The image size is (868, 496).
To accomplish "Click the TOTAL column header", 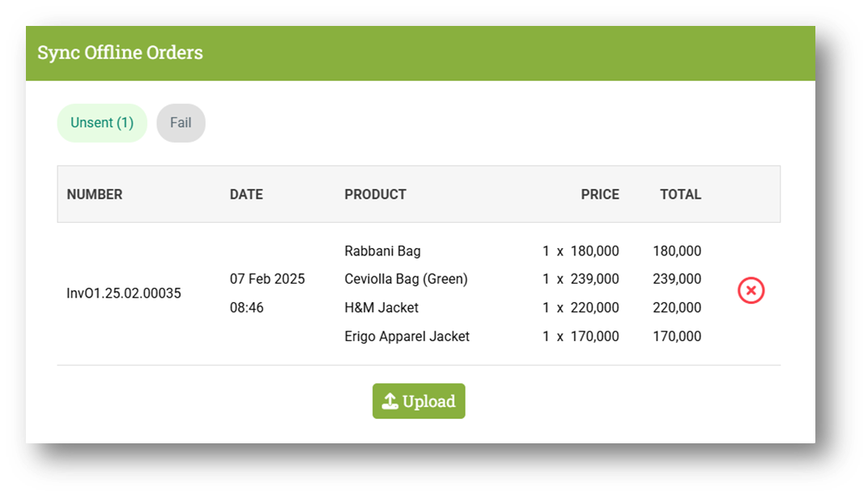I will (680, 195).
